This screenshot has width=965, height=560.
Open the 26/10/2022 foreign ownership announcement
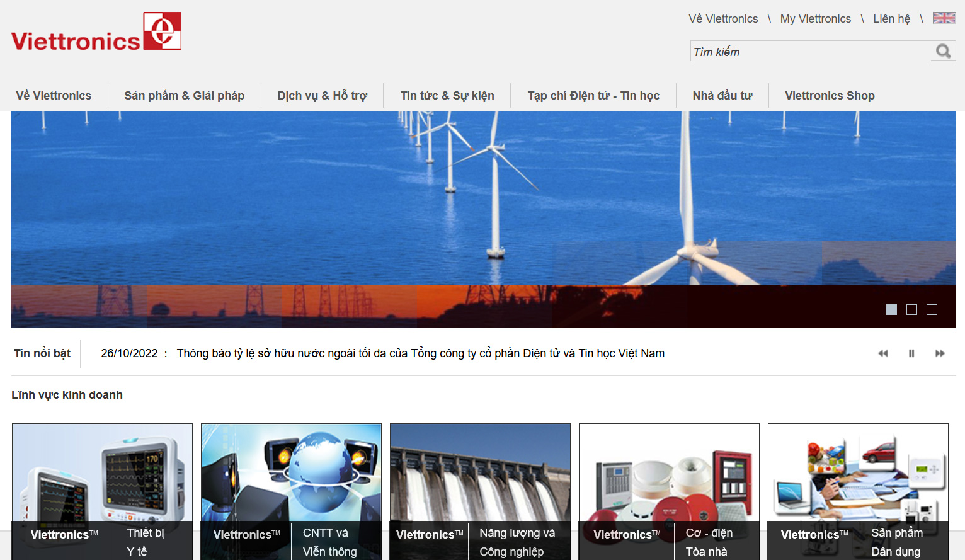pyautogui.click(x=420, y=353)
